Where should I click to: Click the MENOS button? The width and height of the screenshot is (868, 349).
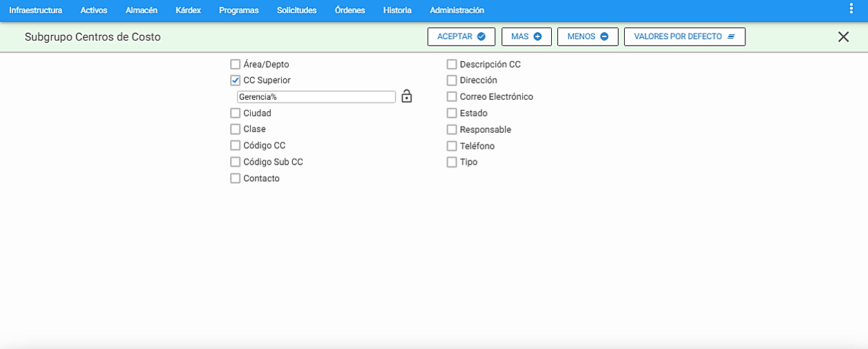pyautogui.click(x=588, y=36)
